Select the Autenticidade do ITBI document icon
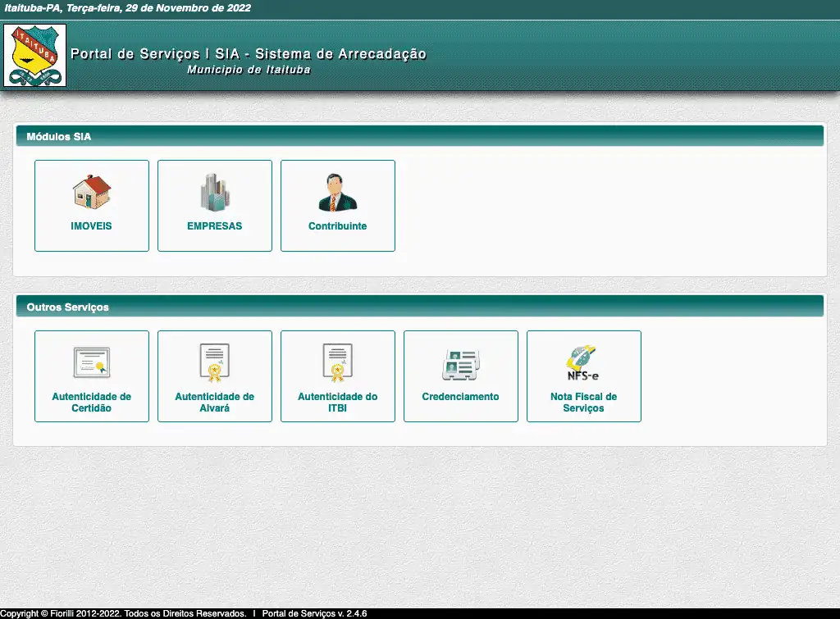 338,362
